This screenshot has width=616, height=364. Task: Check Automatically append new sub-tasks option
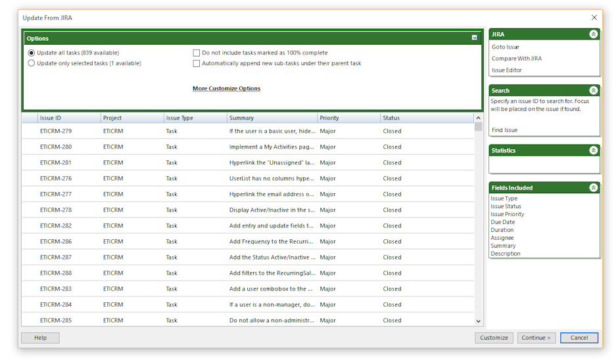197,63
